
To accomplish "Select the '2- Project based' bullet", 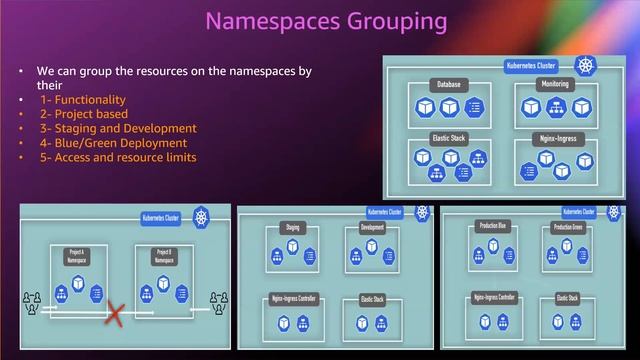I will pos(84,114).
